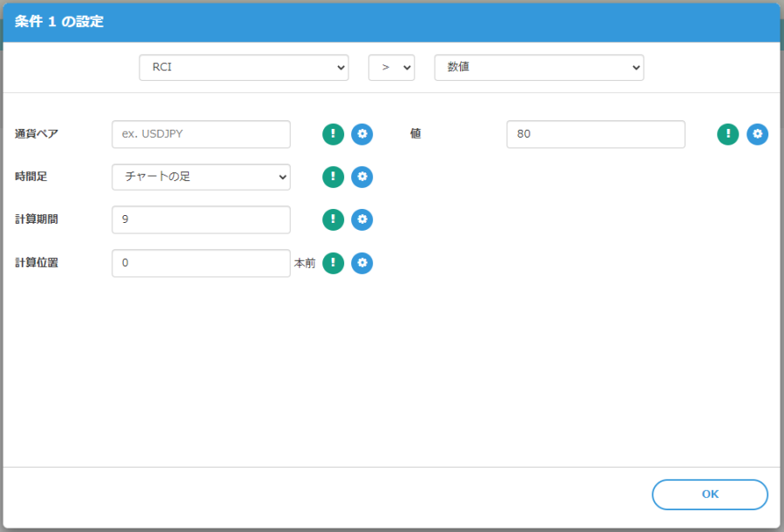Click the 計算位置 field showing 0

tap(200, 263)
